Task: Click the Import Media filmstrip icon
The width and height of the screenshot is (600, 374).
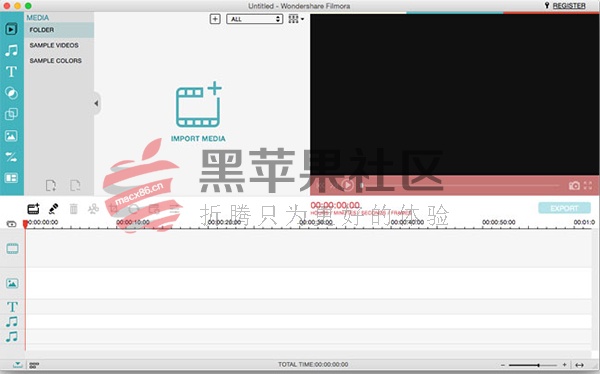Action: (x=198, y=105)
